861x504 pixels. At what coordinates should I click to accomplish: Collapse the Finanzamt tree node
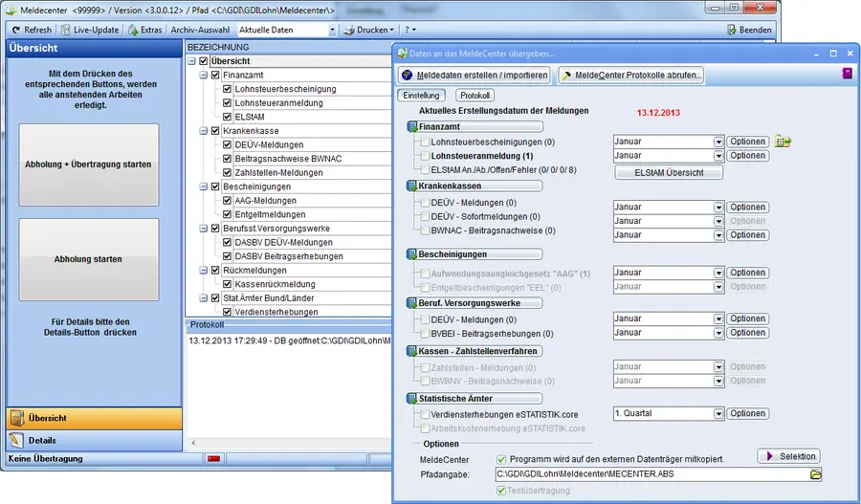coord(203,75)
